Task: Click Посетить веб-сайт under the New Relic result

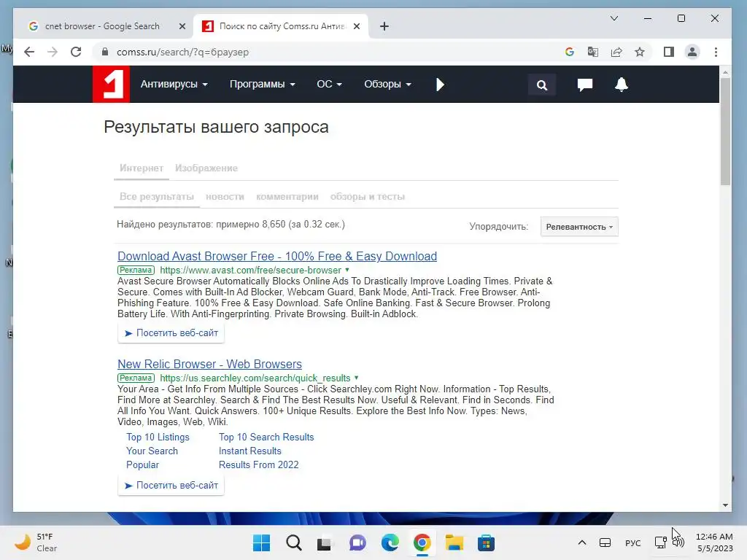Action: (x=171, y=485)
